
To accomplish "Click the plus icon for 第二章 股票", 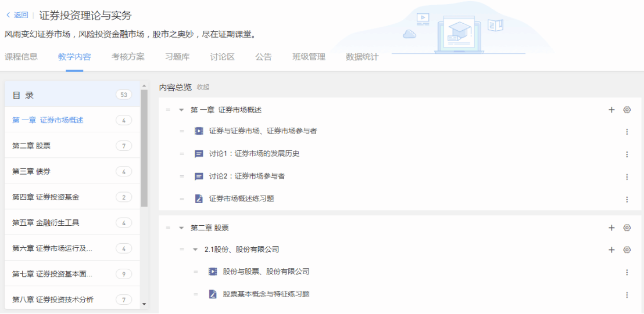I will (611, 228).
